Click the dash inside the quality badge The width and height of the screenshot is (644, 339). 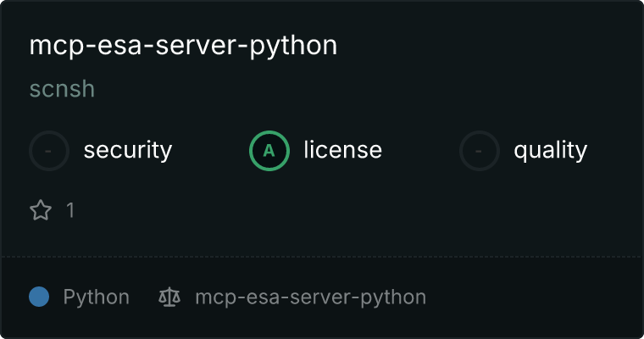click(480, 151)
